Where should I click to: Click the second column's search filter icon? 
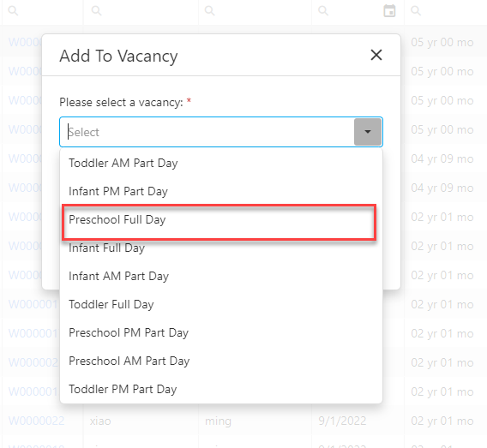point(96,11)
